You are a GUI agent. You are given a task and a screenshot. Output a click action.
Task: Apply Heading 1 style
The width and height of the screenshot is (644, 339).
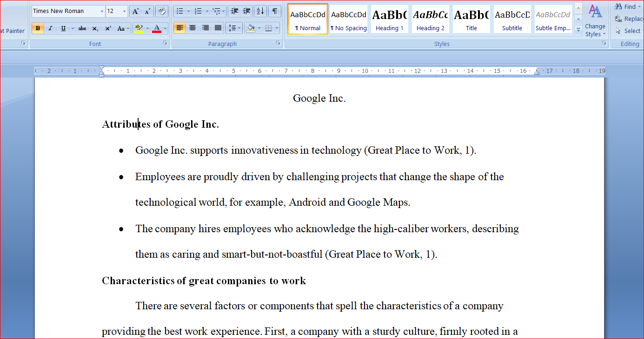point(390,20)
